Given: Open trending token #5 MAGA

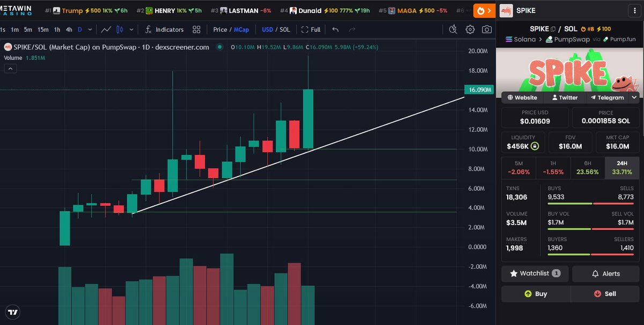Looking at the screenshot, I should coord(413,11).
